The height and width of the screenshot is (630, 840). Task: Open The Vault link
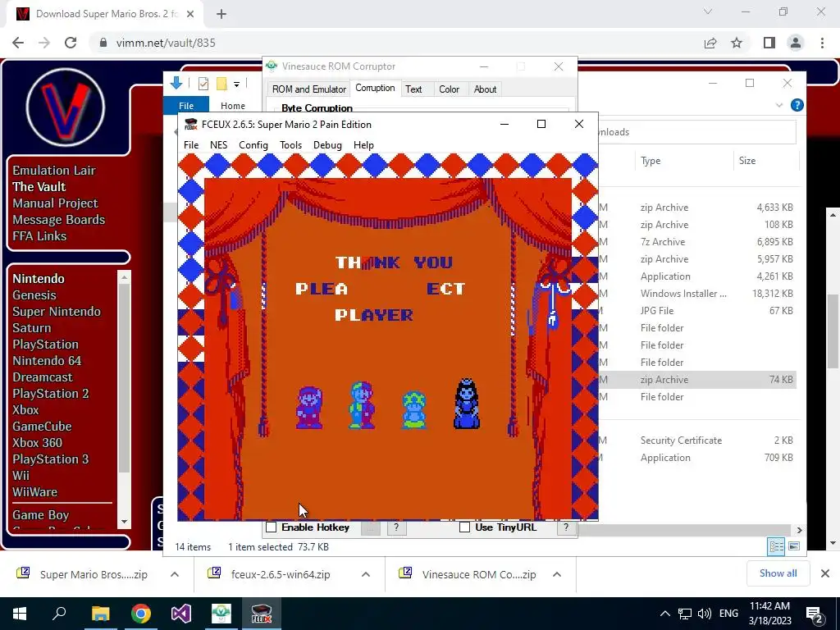[39, 187]
